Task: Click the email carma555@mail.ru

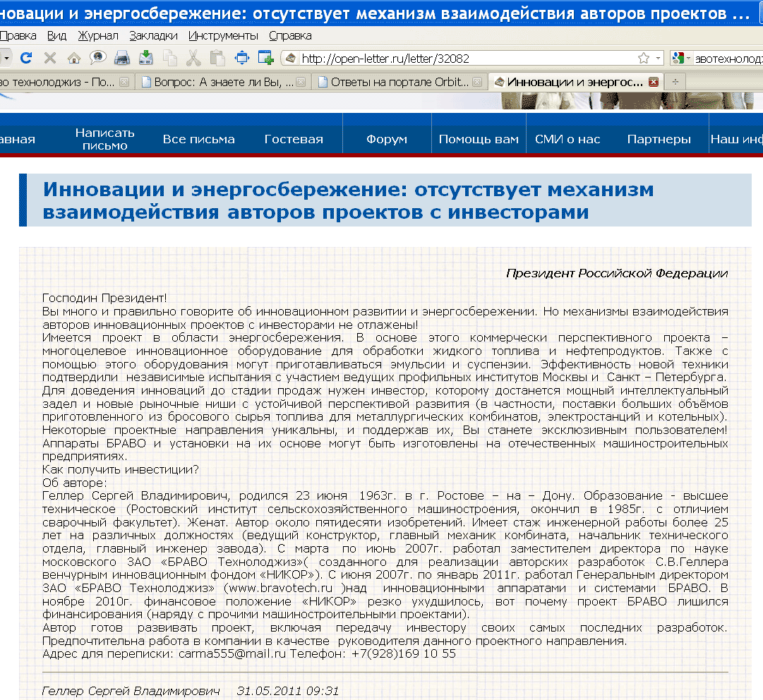Action: (x=232, y=653)
